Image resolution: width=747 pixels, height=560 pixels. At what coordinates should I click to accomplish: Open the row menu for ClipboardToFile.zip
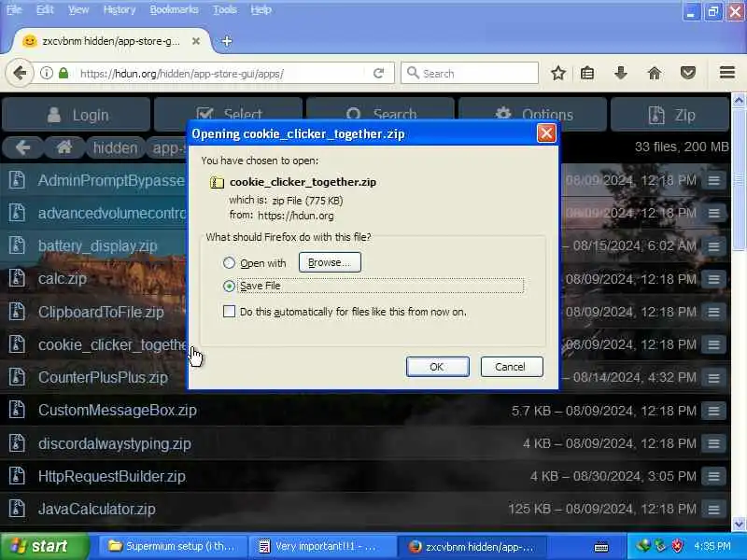coord(713,312)
